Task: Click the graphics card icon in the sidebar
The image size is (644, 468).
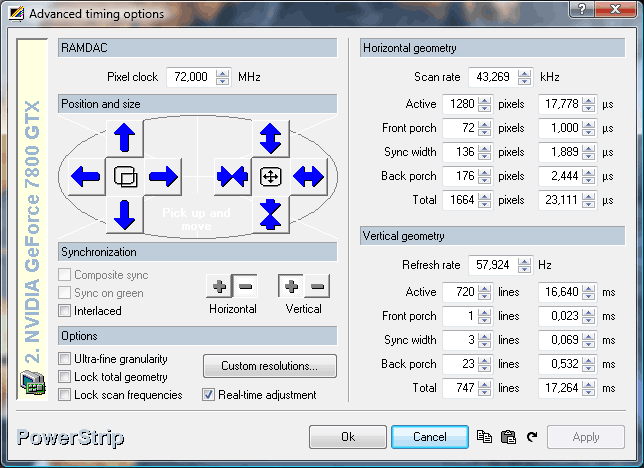Action: click(x=32, y=383)
